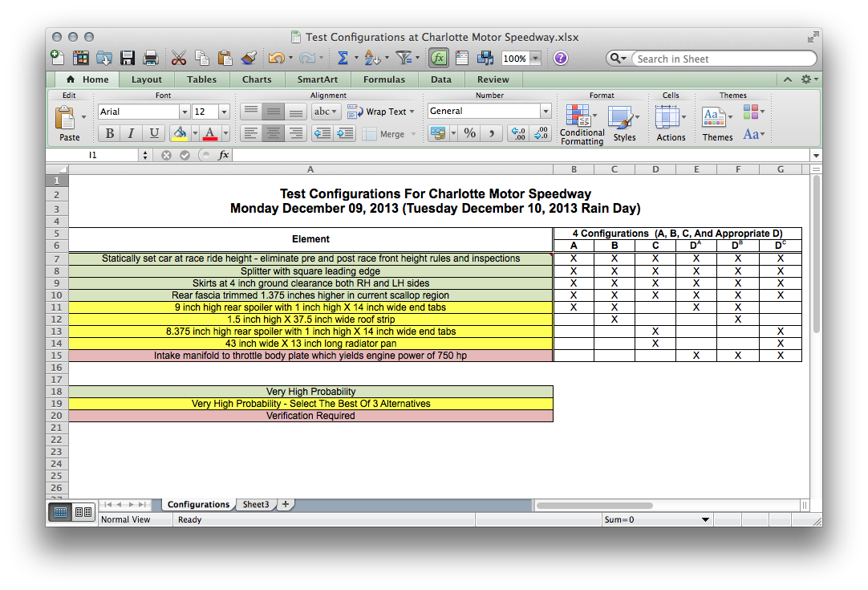The height and width of the screenshot is (590, 868).
Task: Increase decimal places icon
Action: pos(518,133)
